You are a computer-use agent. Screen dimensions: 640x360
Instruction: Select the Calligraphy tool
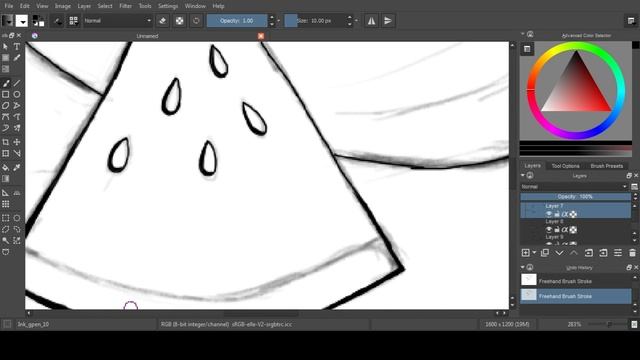point(17,58)
